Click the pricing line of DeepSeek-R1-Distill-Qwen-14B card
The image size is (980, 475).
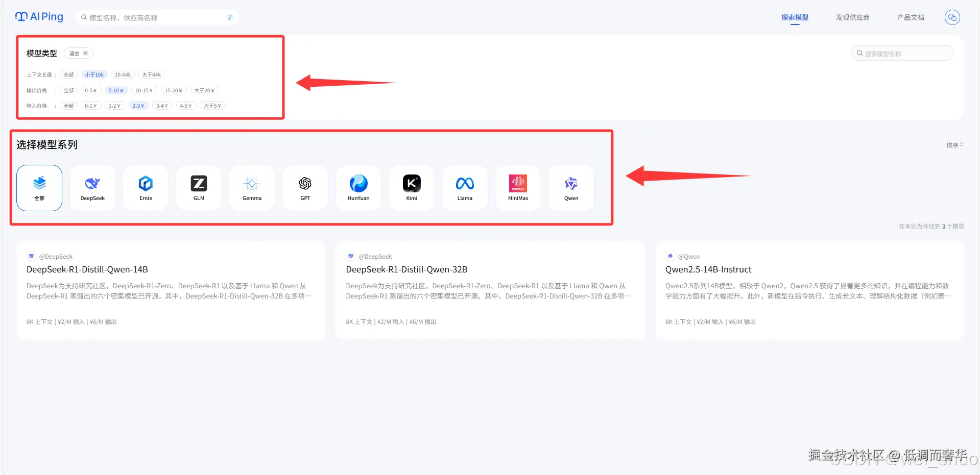72,322
